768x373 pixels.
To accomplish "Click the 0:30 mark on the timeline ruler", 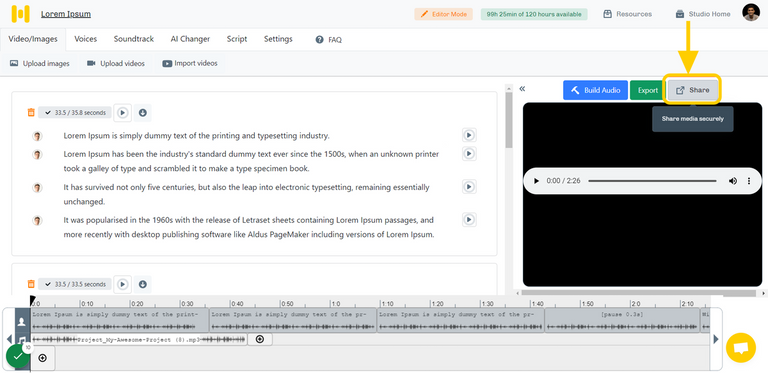I will (186, 303).
